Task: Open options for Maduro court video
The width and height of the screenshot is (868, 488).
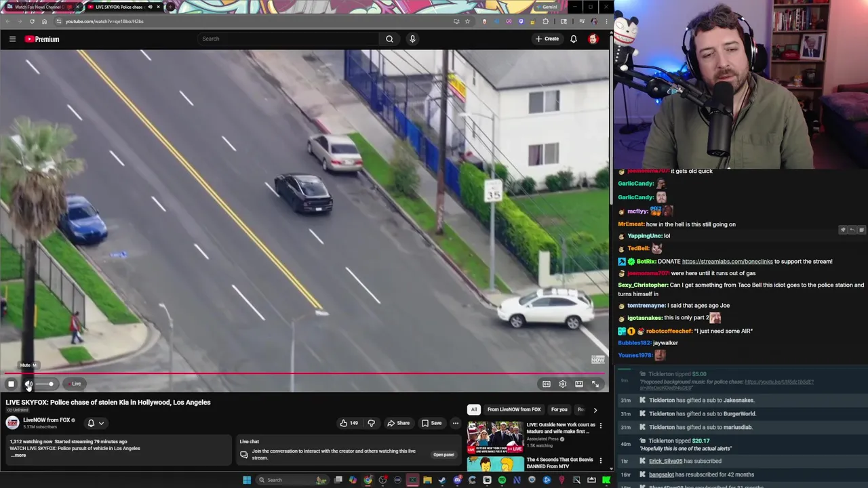Action: (600, 426)
